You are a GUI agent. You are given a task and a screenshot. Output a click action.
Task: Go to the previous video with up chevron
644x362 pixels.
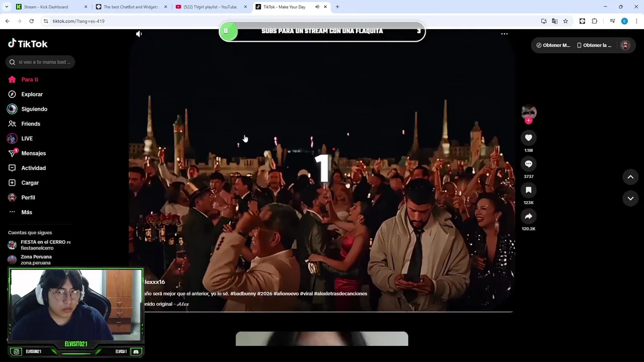coord(630,177)
